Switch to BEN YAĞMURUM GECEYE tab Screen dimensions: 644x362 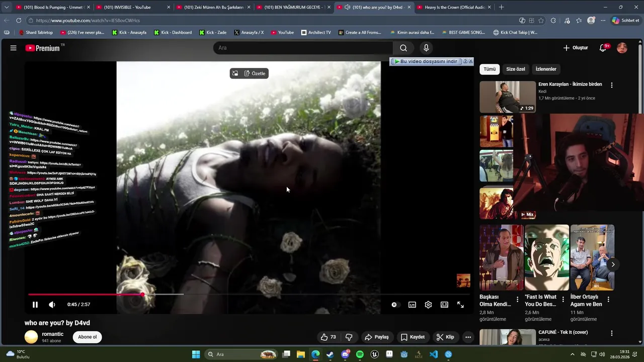tap(293, 7)
